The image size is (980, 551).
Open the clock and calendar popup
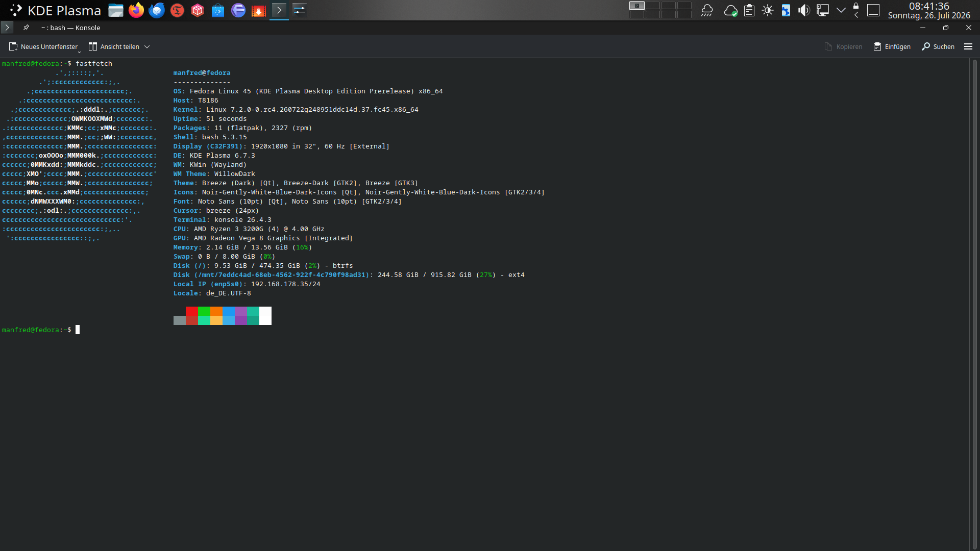pyautogui.click(x=929, y=10)
